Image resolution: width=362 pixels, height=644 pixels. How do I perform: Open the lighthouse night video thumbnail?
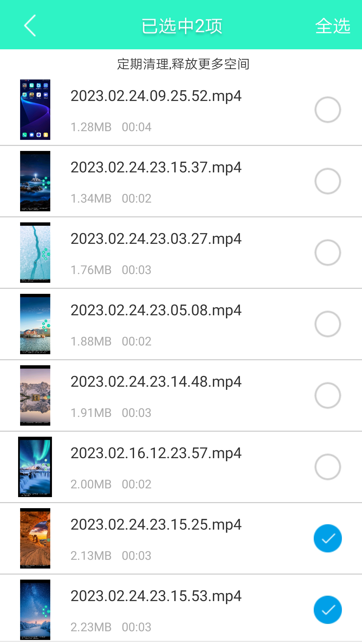(x=35, y=181)
